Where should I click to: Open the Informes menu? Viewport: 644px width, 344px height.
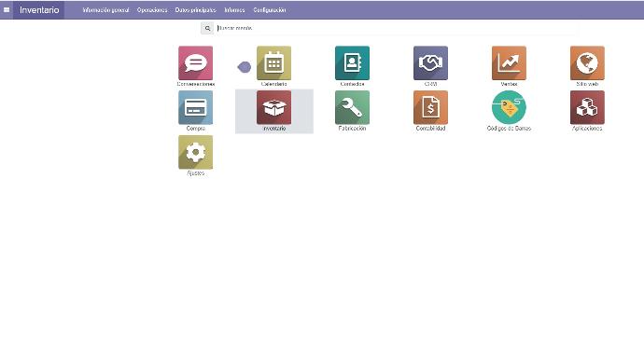(234, 10)
